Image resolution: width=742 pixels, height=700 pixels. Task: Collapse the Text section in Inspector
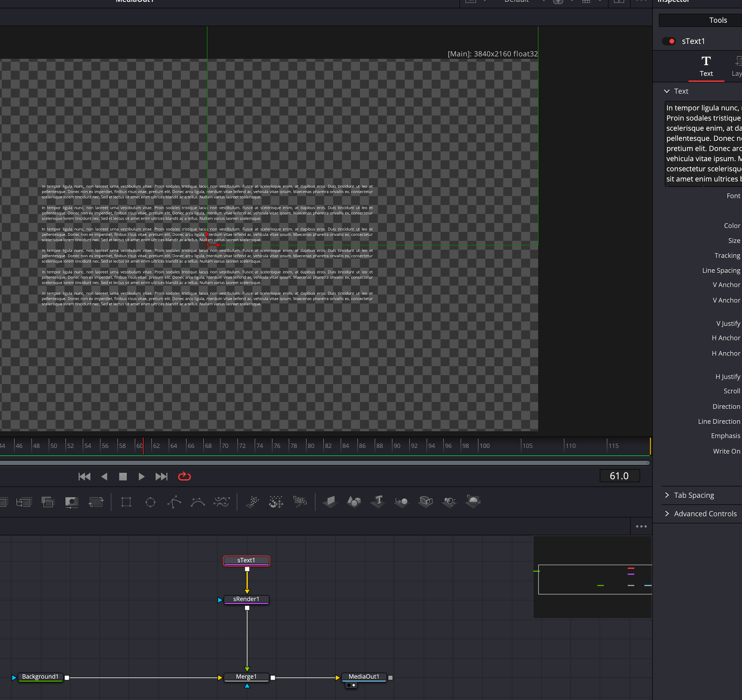667,91
